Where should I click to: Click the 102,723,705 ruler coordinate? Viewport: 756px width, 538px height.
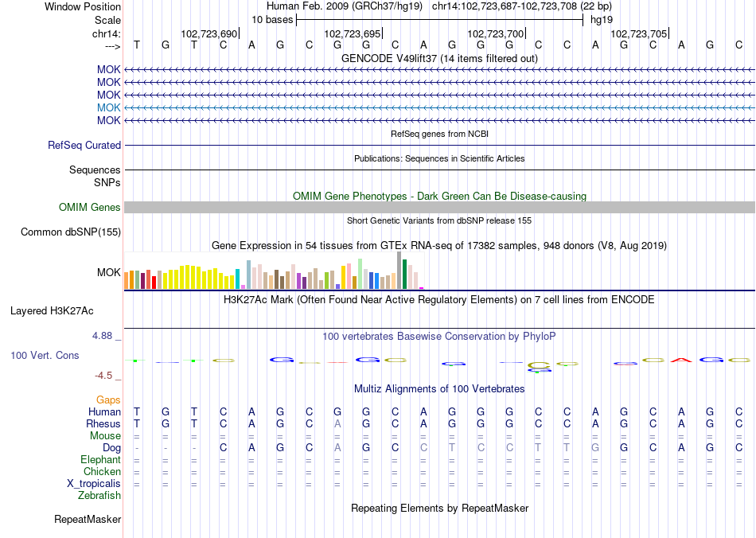point(639,33)
